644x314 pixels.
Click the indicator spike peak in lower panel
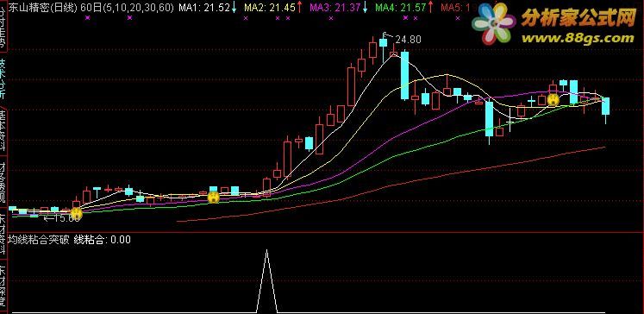point(267,250)
